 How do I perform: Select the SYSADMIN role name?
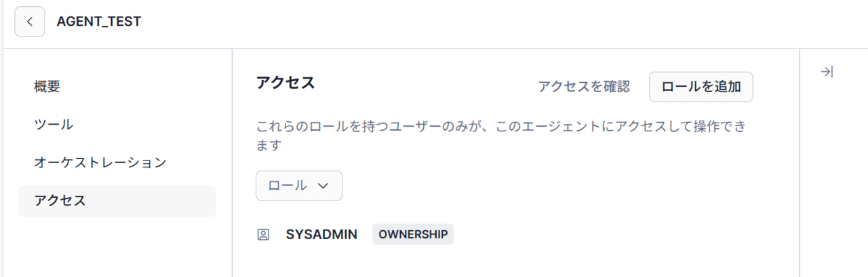click(321, 235)
